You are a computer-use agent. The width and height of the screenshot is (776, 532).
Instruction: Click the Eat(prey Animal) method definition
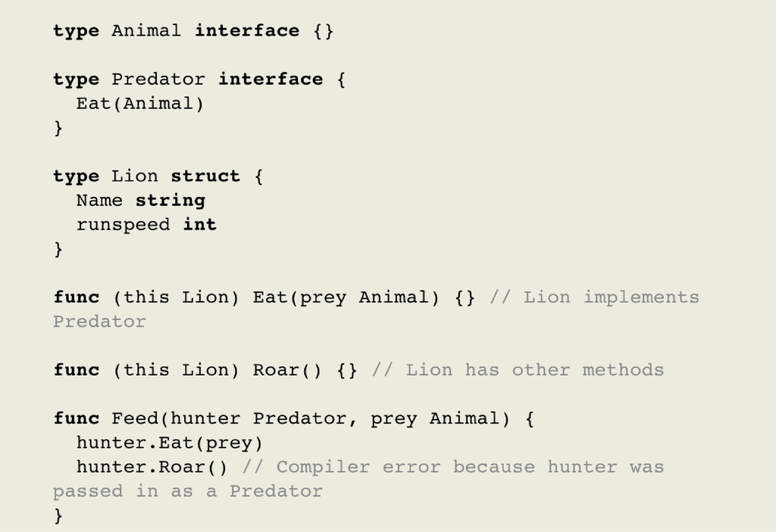[346, 297]
